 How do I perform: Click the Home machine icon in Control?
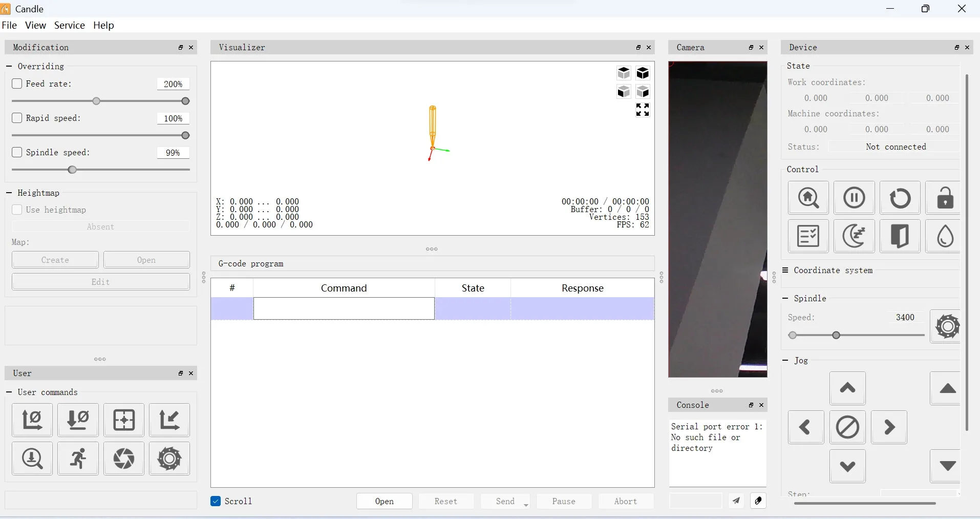(x=808, y=198)
